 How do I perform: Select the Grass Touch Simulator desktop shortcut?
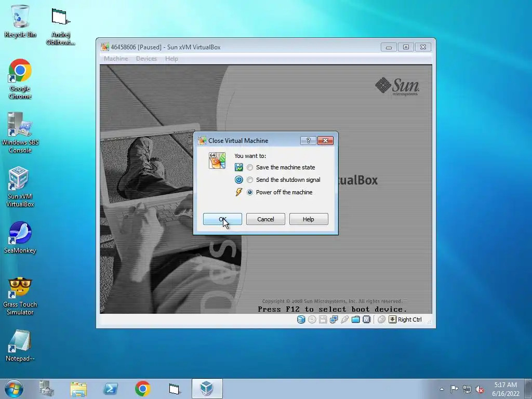tap(20, 296)
